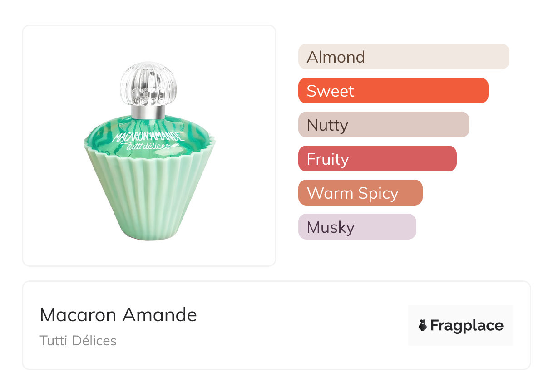This screenshot has width=553, height=392.
Task: Click the Macaron Amande fragrance title
Action: pos(118,315)
